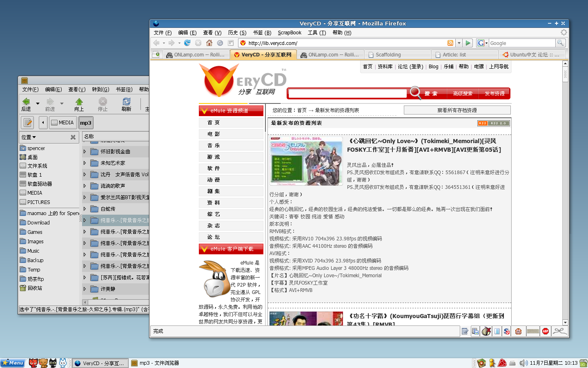This screenshot has height=368, width=588.
Task: Click the RSS feed icon in the address bar
Action: point(450,43)
